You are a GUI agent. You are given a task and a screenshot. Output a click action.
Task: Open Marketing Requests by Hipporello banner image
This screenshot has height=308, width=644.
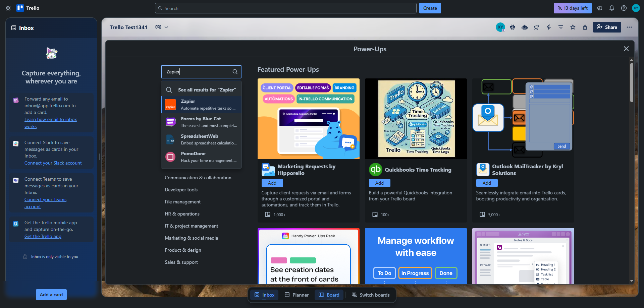(x=309, y=119)
